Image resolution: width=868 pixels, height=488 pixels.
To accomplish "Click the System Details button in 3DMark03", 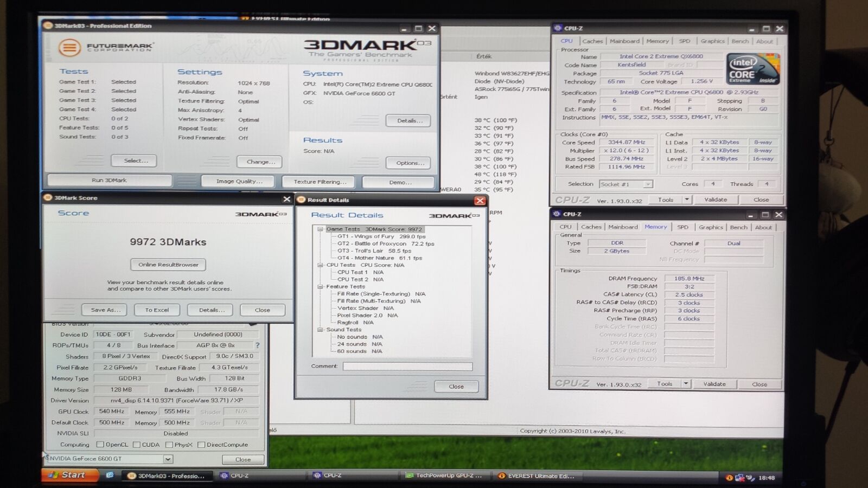I will [409, 120].
